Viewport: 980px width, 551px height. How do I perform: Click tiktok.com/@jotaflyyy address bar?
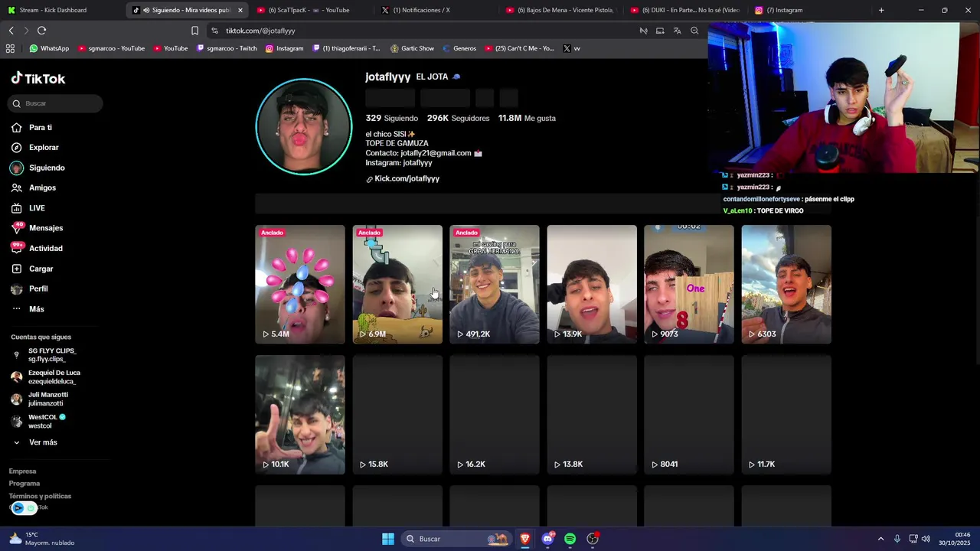[x=421, y=31]
